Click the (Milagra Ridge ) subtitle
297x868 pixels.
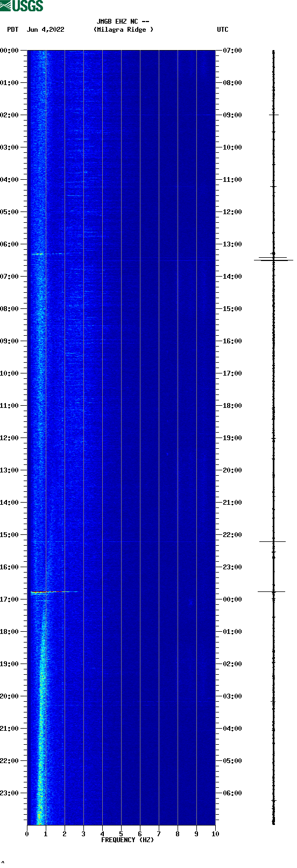pos(123,30)
